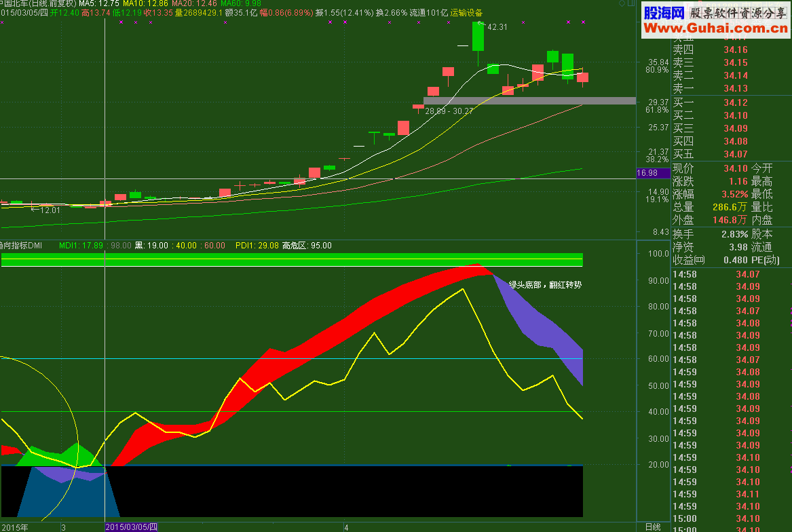Click the 总量 value 286.6万

[x=730, y=207]
